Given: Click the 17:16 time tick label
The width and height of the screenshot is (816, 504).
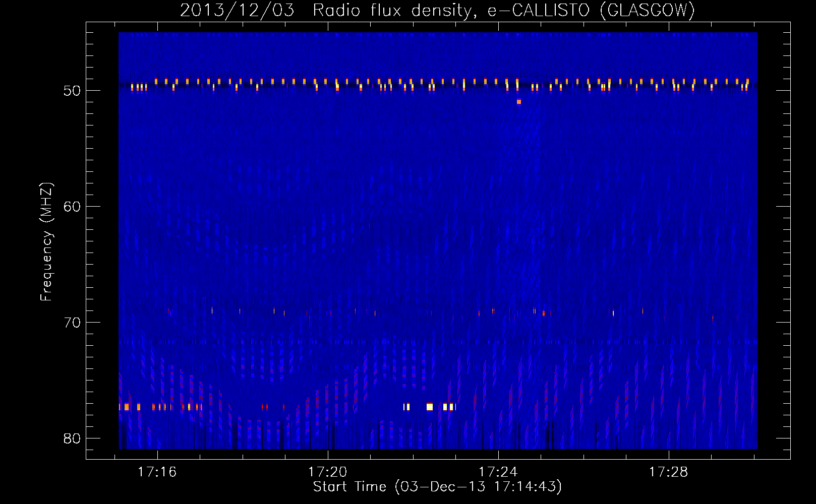Looking at the screenshot, I should point(157,472).
